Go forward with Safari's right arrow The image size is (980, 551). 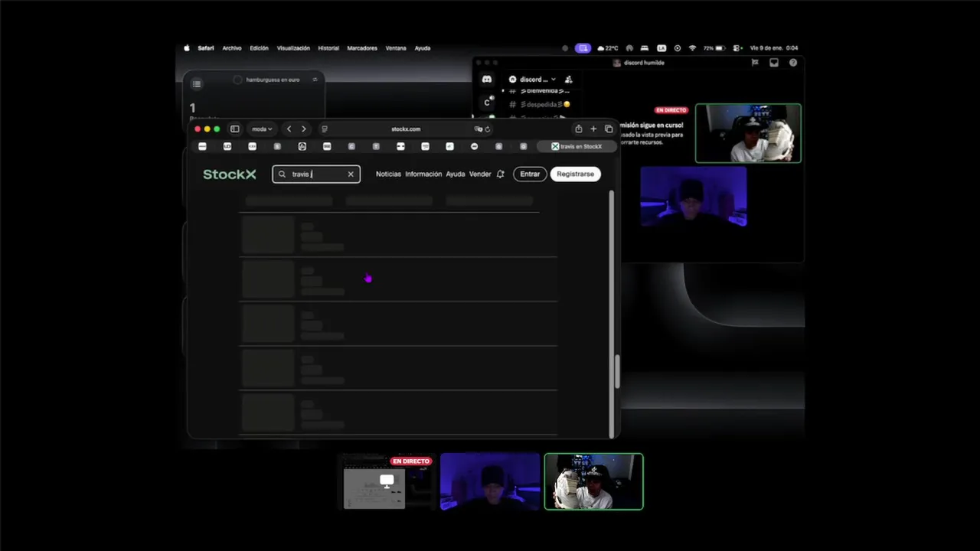[x=303, y=129]
